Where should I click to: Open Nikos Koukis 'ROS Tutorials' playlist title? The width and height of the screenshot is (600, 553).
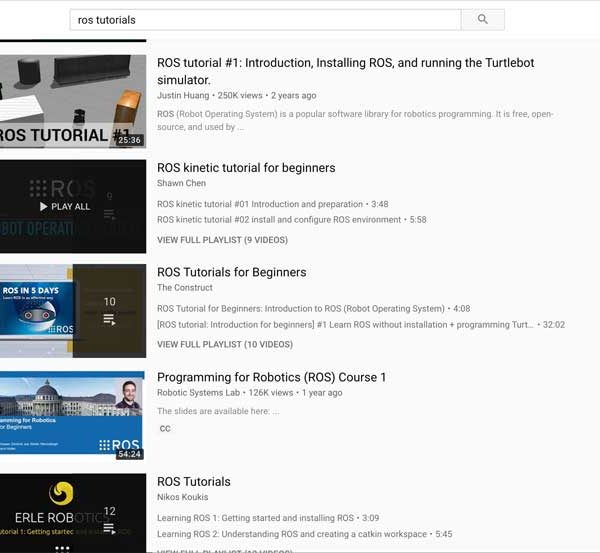(194, 481)
